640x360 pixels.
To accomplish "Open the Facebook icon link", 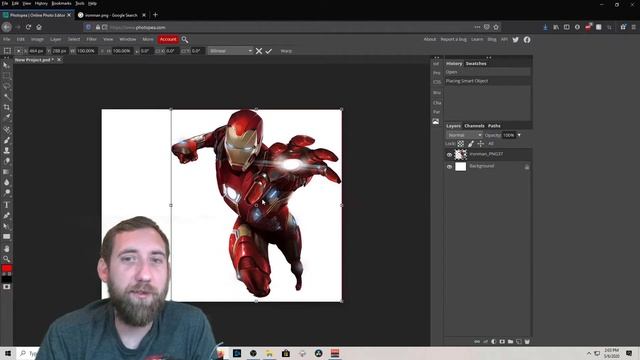I will coord(527,40).
